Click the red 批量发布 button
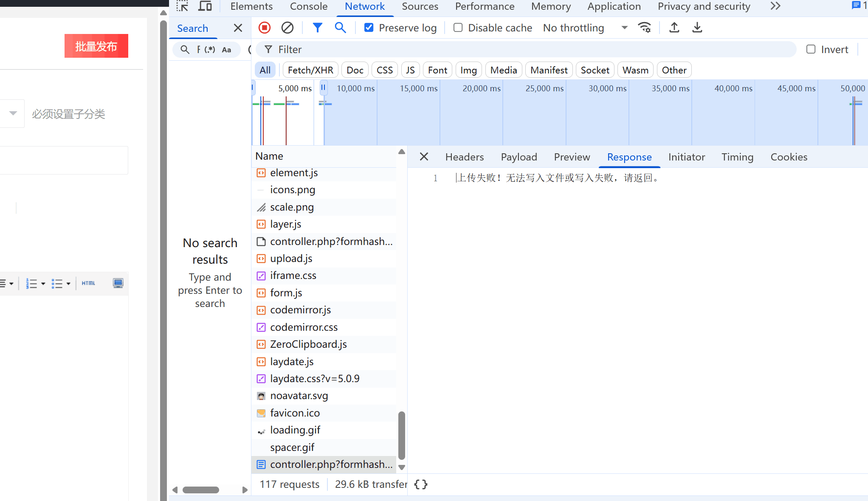 [96, 46]
